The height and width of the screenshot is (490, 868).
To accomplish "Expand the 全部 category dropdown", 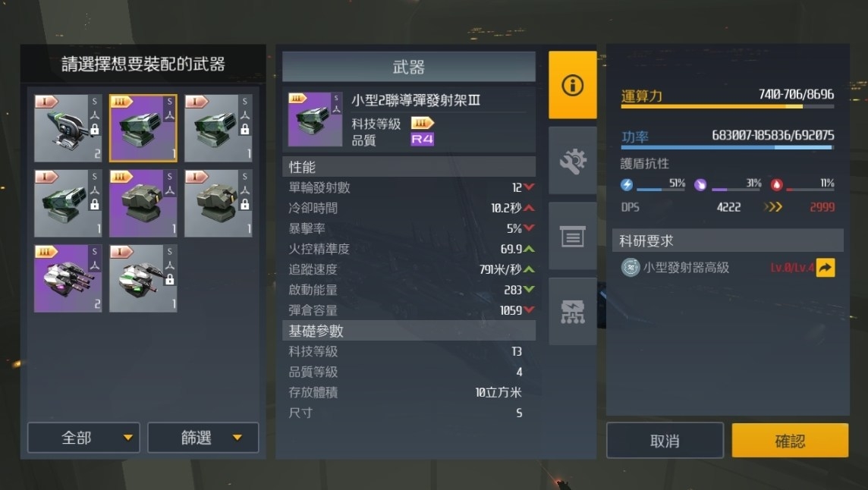I will (x=83, y=438).
